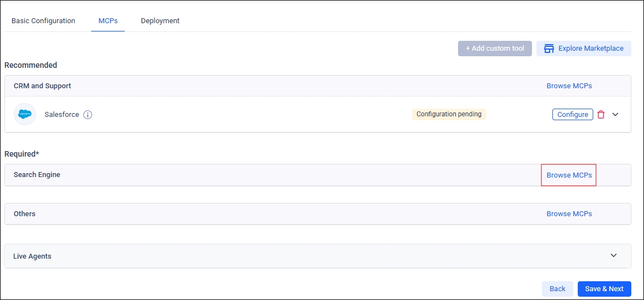Expand the Salesforce row chevron
The image size is (644, 300).
(x=616, y=115)
